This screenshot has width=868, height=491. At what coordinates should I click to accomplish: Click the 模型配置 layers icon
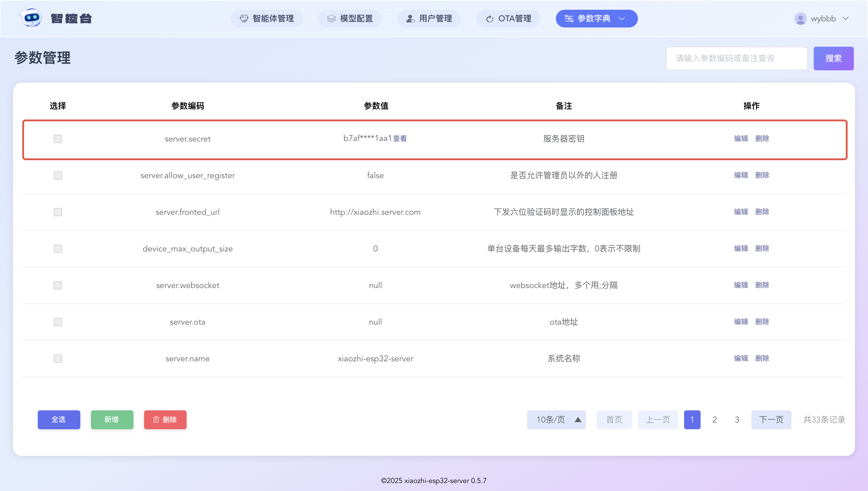coord(331,19)
